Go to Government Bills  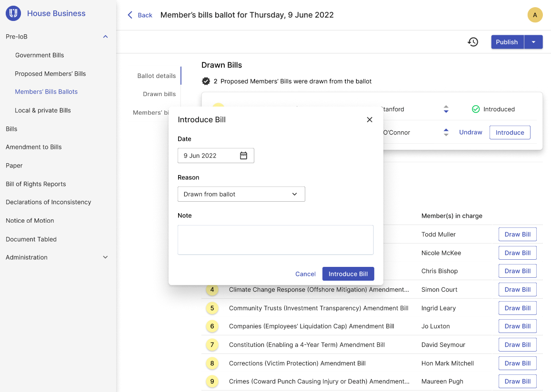point(40,55)
